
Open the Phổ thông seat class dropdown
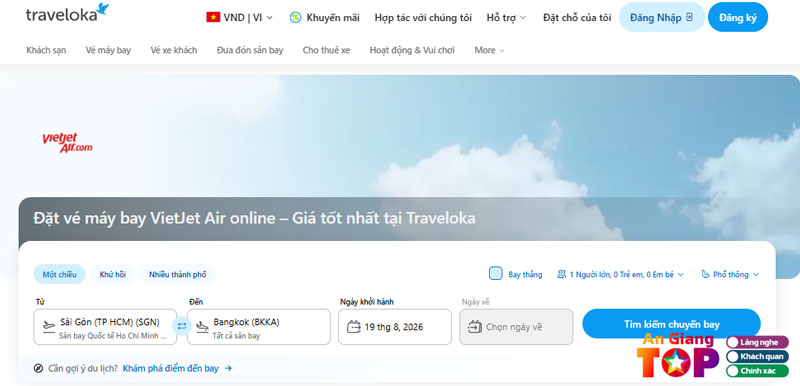pos(730,274)
